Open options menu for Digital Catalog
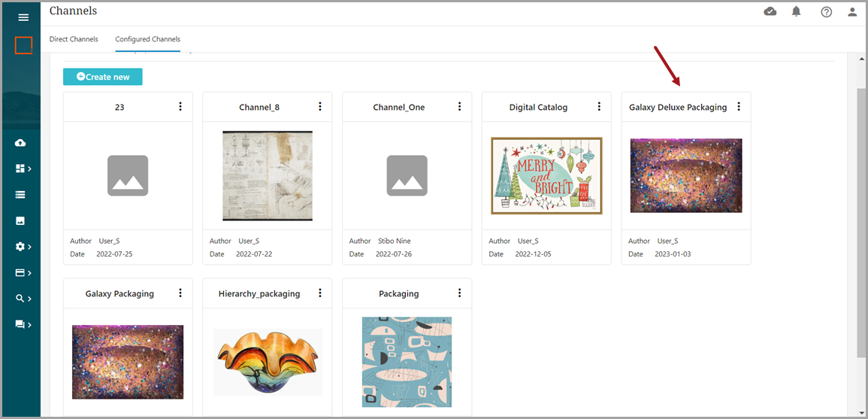Screen dimensions: 868x419 click(599, 107)
